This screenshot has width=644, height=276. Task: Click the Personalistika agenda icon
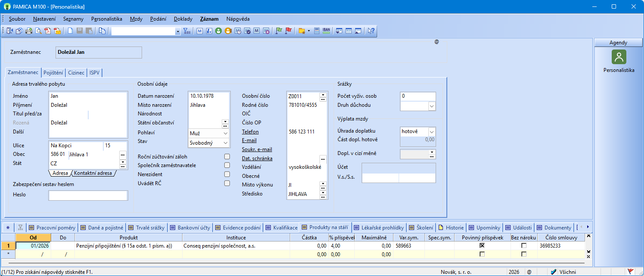point(619,57)
